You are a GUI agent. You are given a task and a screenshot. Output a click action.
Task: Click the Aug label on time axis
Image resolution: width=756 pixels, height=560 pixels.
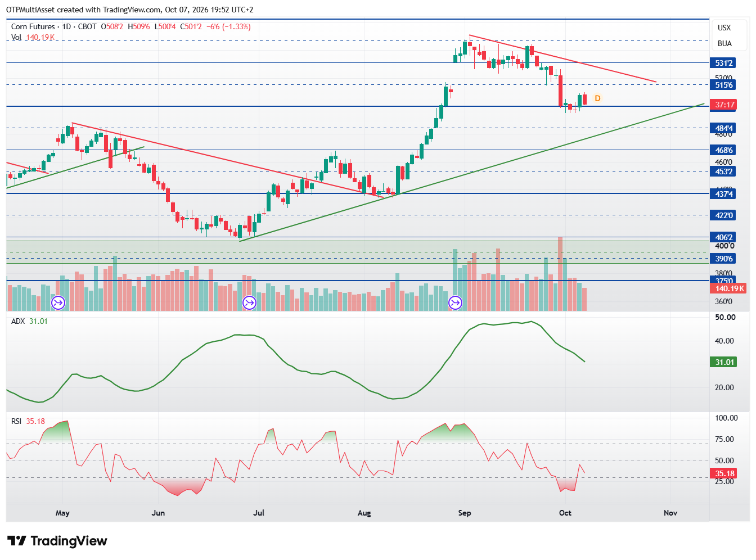point(364,513)
